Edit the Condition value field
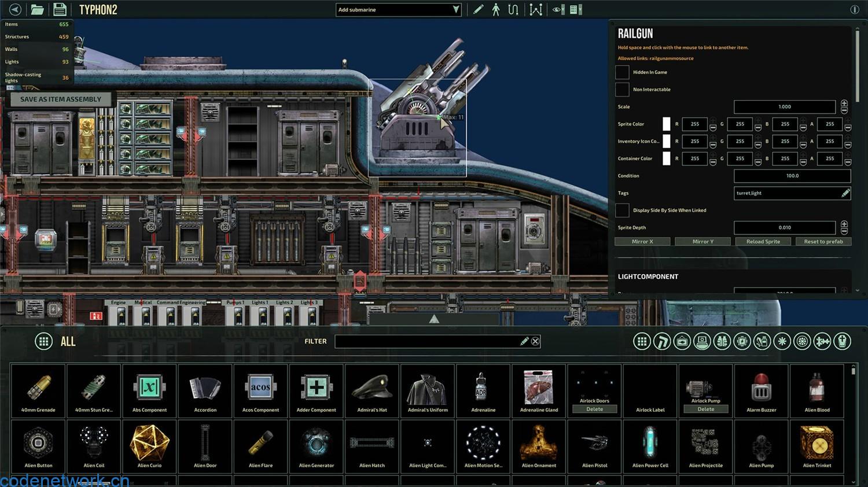 [792, 176]
